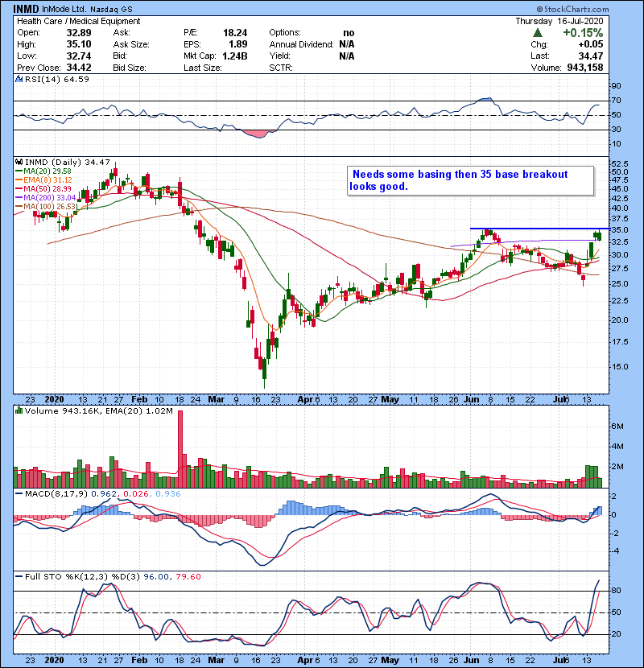Select the Low value 32.74
The width and height of the screenshot is (644, 668).
coord(79,56)
